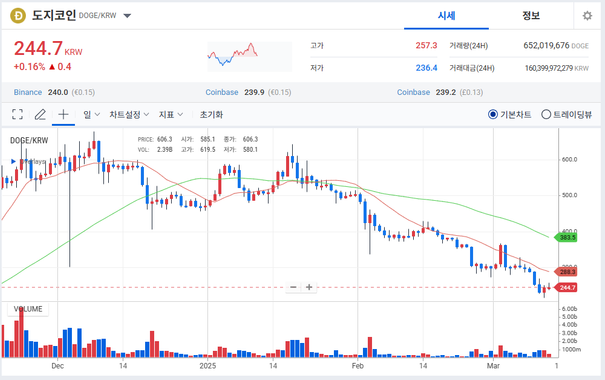605x380 pixels.
Task: Click the Dec date axis label
Action: pyautogui.click(x=57, y=366)
